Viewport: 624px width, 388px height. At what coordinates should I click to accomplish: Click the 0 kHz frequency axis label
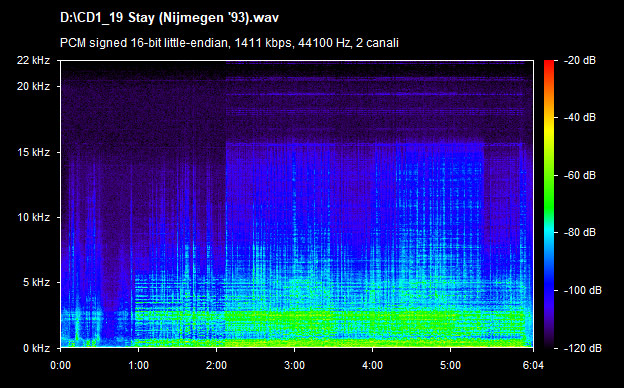point(36,348)
